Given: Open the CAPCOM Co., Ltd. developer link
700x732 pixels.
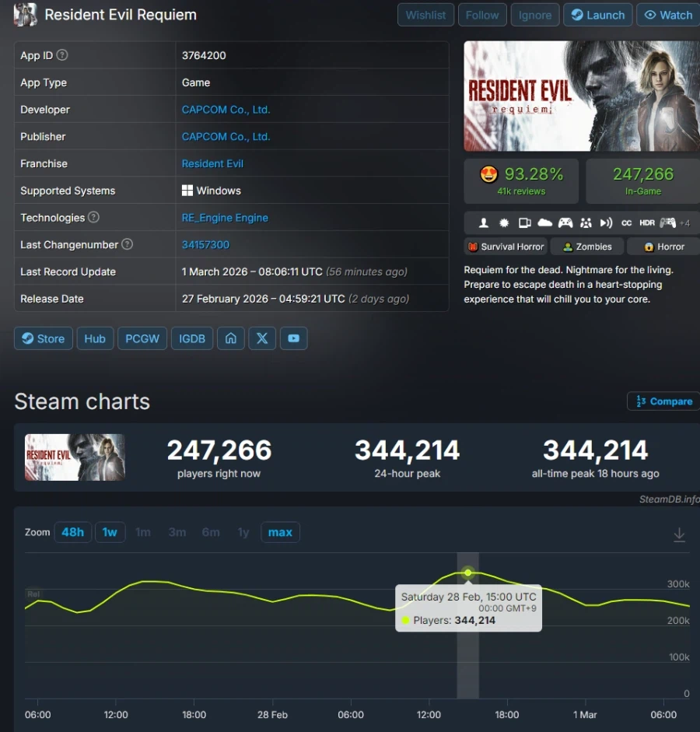Looking at the screenshot, I should coord(226,110).
